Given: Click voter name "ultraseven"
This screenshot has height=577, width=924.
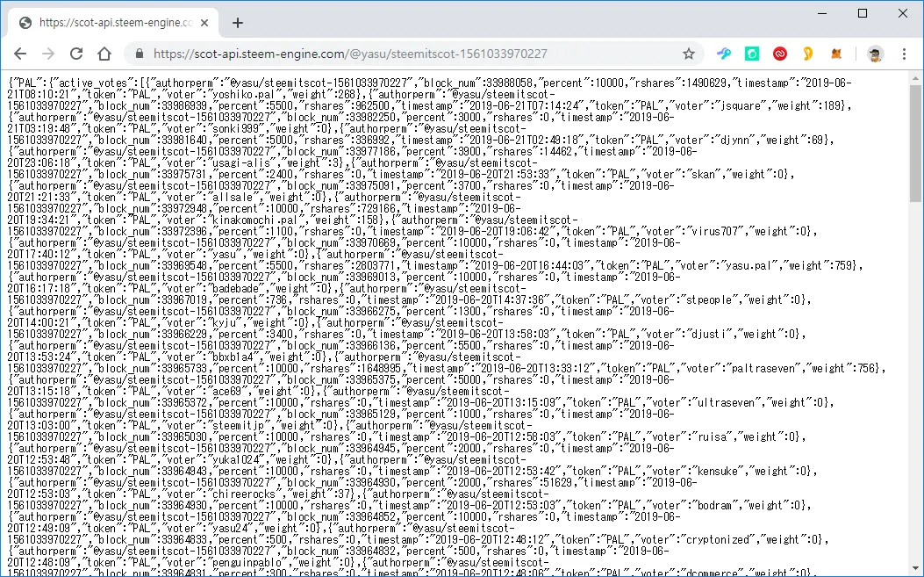Looking at the screenshot, I should (725, 402).
